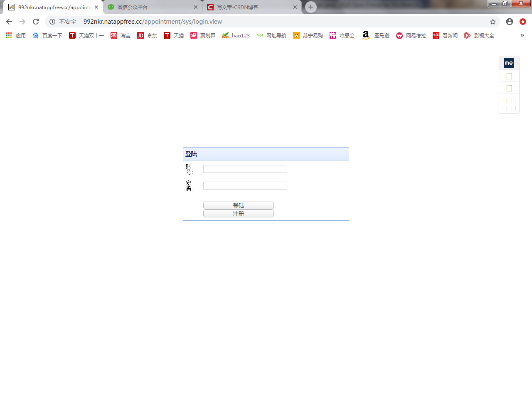Screen dimensions: 532x409
Task: Open a new browser tab
Action: pyautogui.click(x=311, y=7)
